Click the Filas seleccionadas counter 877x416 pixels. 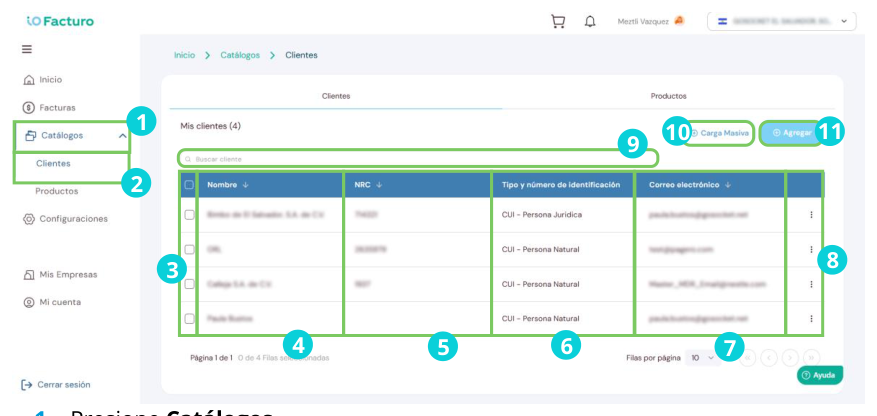pyautogui.click(x=284, y=358)
